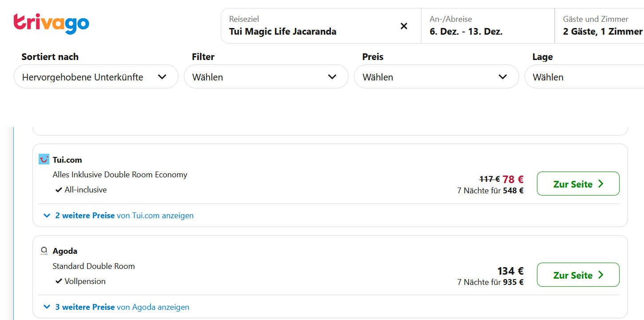Click Zur Seite button for Agoda
644x320 pixels.
pyautogui.click(x=578, y=275)
